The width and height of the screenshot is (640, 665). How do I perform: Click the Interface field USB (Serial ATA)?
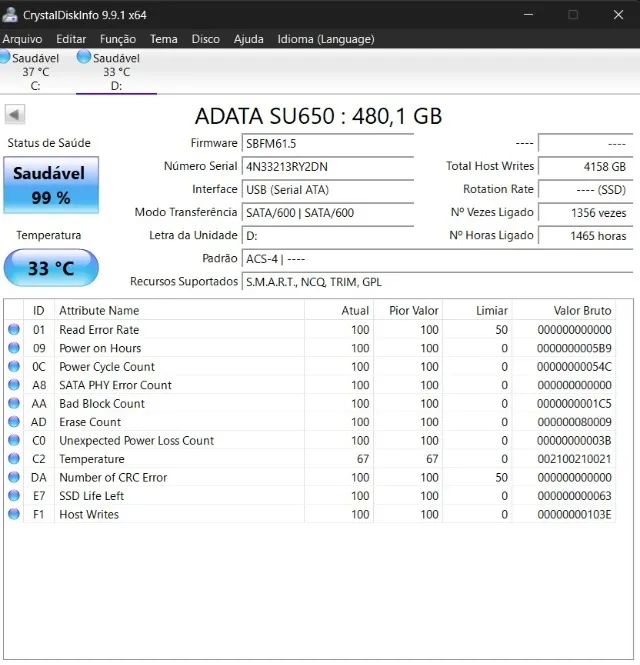[327, 190]
